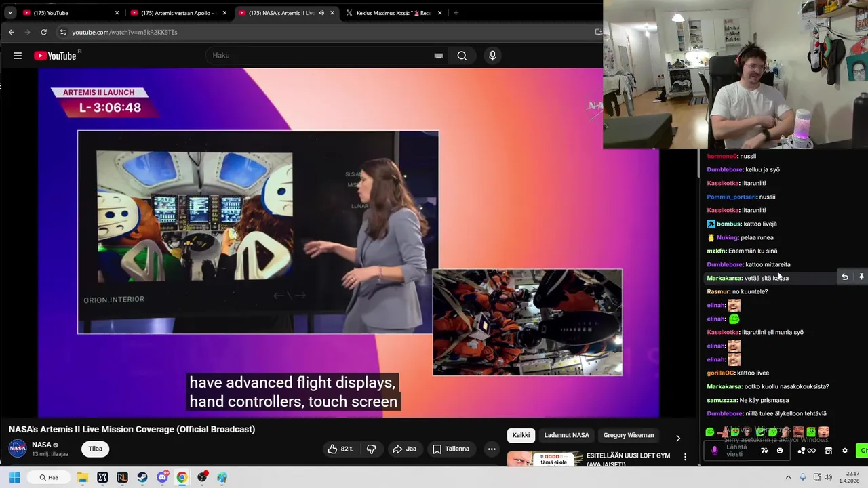
Task: Switch to the Artemis vastaan Apollo tab
Action: click(x=178, y=13)
